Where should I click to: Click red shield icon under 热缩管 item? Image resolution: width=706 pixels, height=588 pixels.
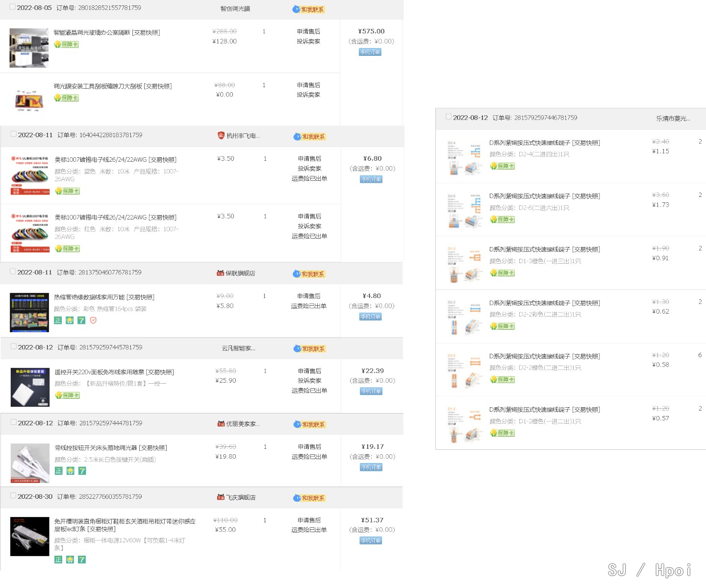pos(93,320)
